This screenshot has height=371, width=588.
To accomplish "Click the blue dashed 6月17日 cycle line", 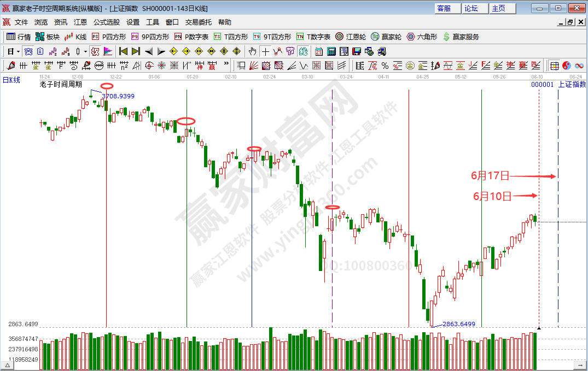I will click(x=558, y=246).
